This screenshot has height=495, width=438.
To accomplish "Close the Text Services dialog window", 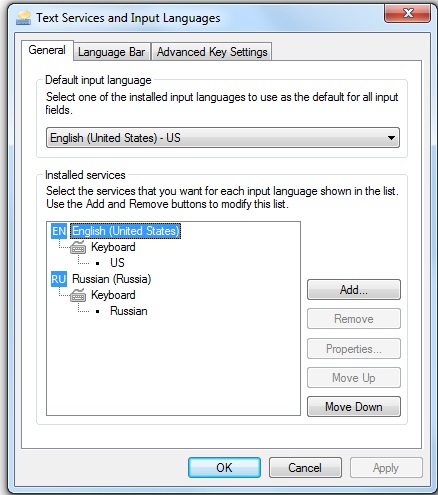I will pyautogui.click(x=407, y=14).
